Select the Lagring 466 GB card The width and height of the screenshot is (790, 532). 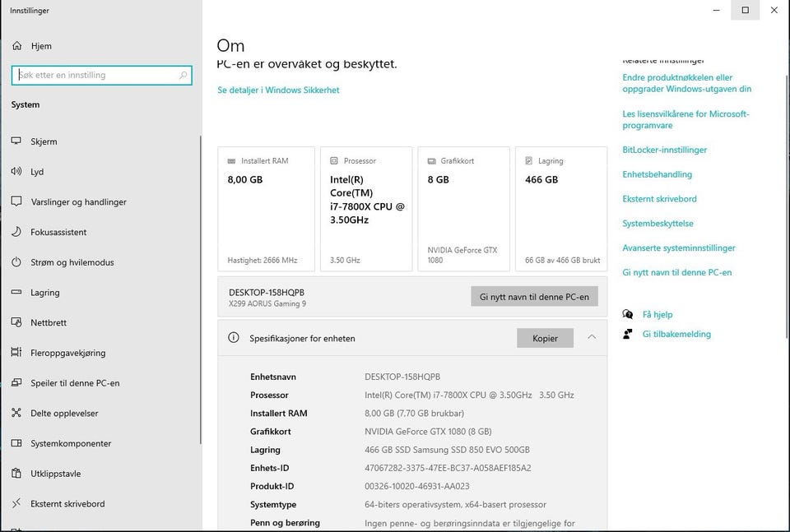tap(561, 209)
